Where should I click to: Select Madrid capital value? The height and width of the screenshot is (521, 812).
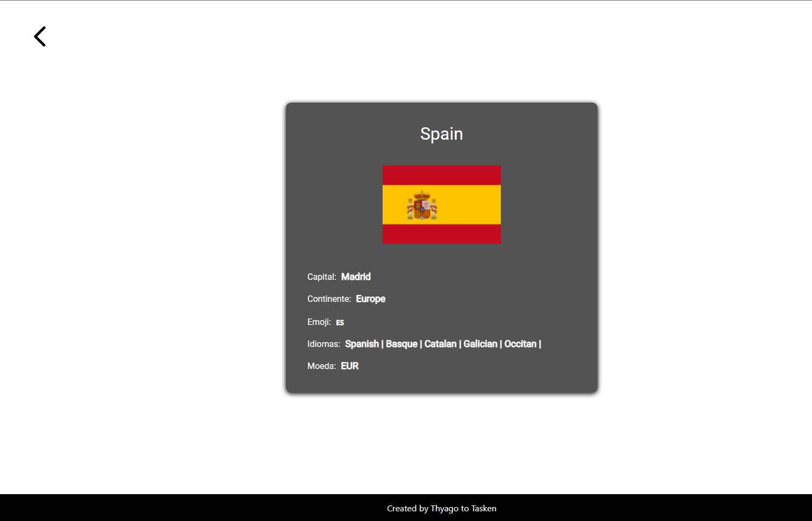356,277
